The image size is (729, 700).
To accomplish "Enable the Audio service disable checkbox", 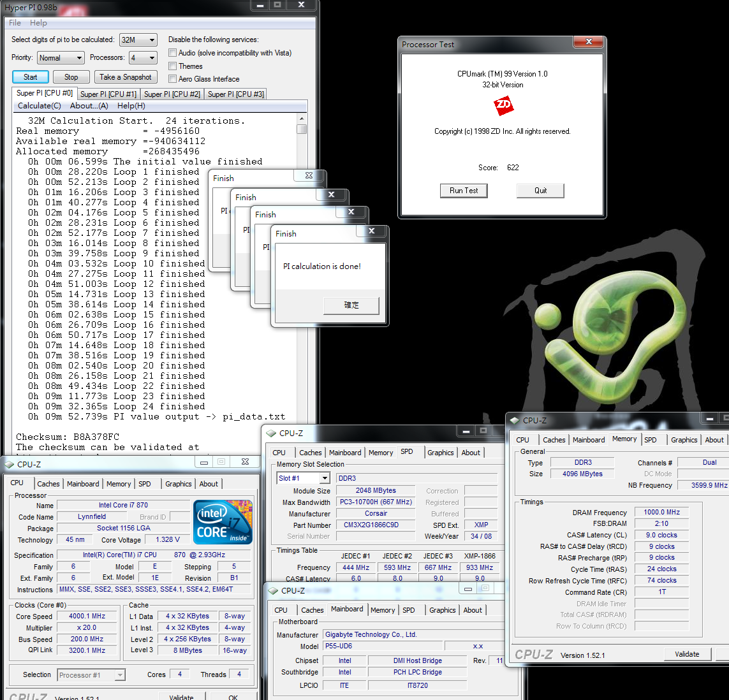I will pyautogui.click(x=173, y=53).
